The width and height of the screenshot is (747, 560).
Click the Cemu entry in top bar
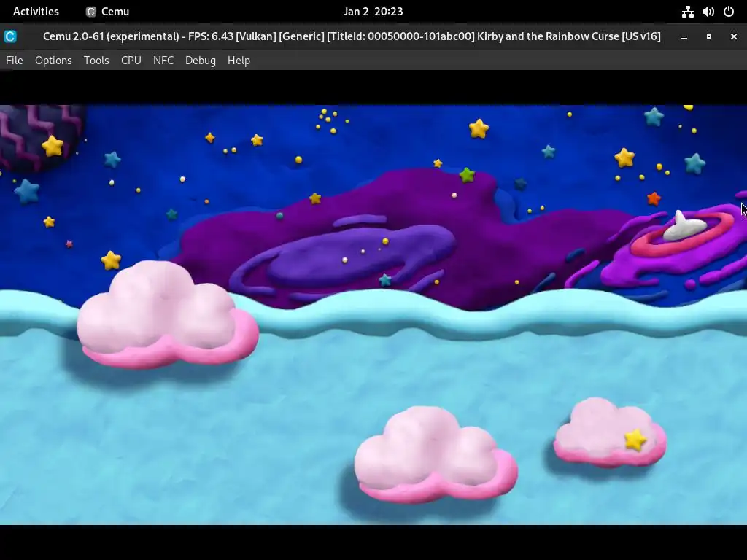point(108,12)
